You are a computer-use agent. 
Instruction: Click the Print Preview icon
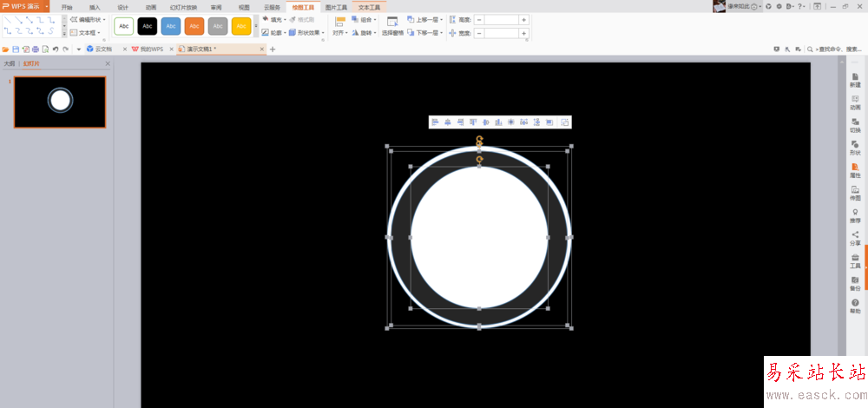pos(45,49)
